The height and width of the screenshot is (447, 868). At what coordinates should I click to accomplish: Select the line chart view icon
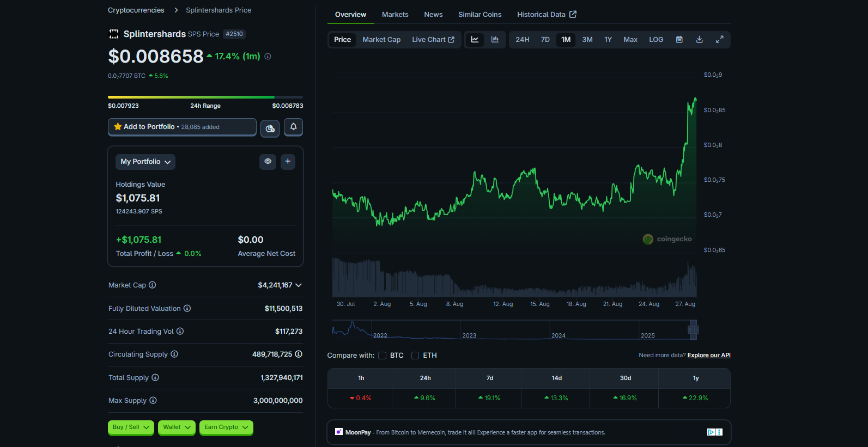(x=475, y=40)
